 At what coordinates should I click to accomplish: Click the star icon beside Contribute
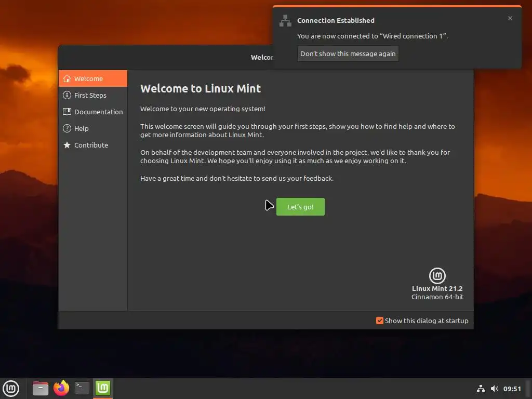(67, 145)
